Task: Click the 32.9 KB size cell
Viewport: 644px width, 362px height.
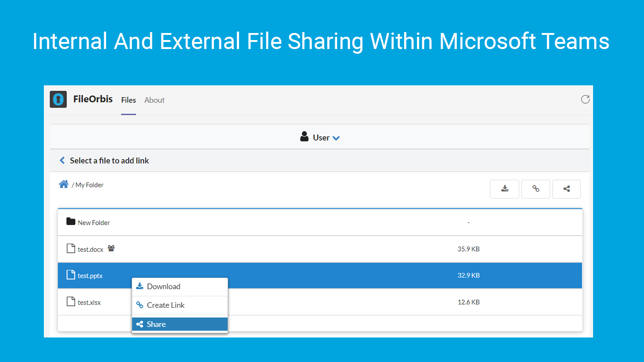Action: (469, 275)
